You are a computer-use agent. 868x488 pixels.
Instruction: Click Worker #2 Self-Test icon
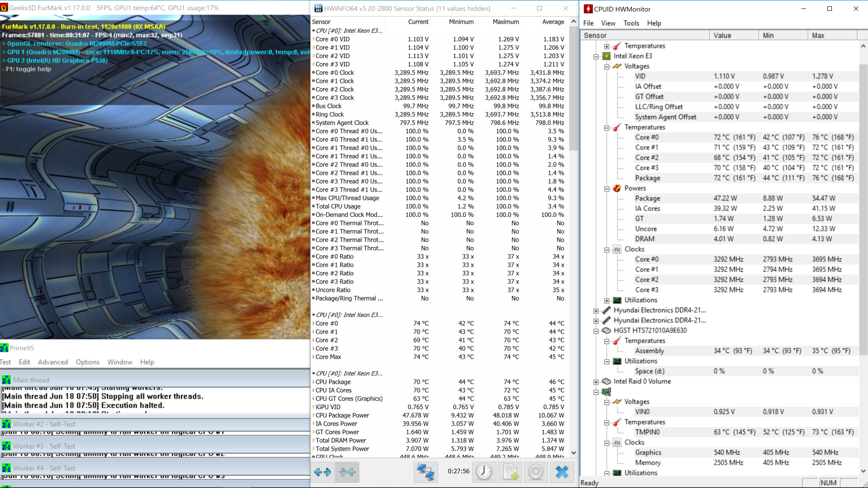(6, 424)
